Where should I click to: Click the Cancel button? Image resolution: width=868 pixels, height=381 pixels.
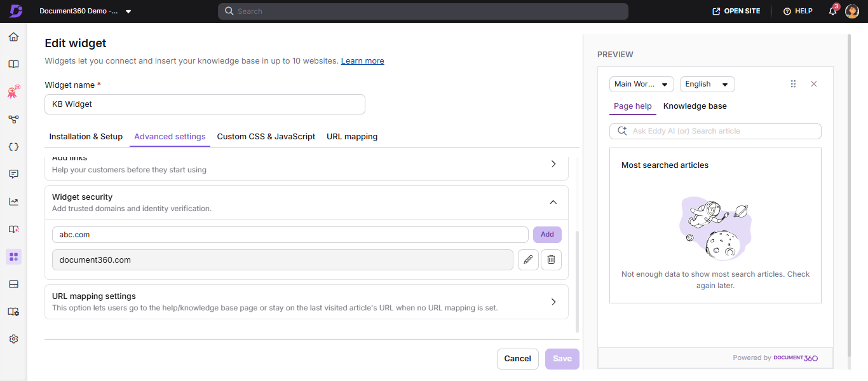click(x=518, y=359)
